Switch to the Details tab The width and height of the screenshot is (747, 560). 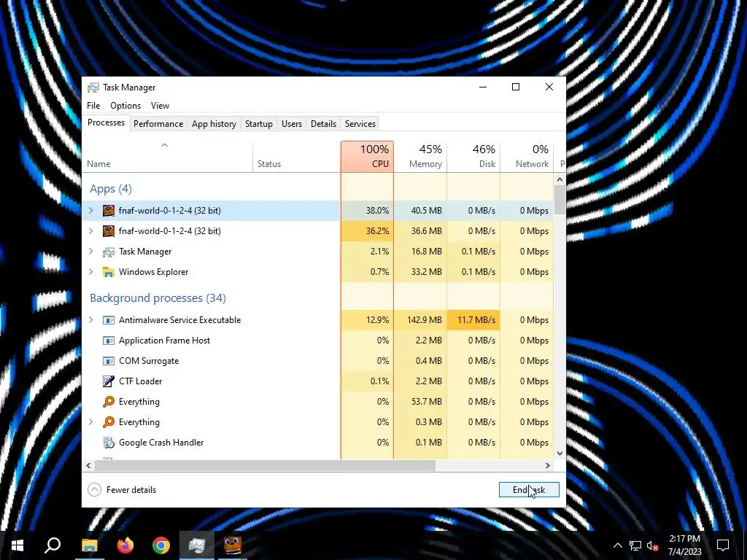323,124
